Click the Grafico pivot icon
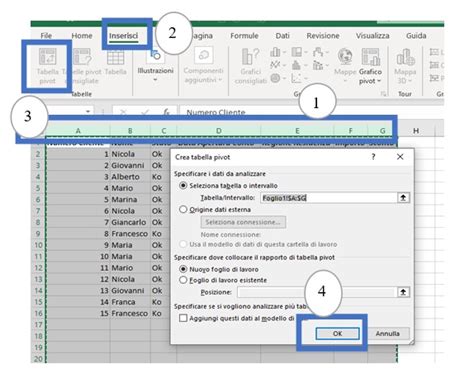 pos(370,56)
